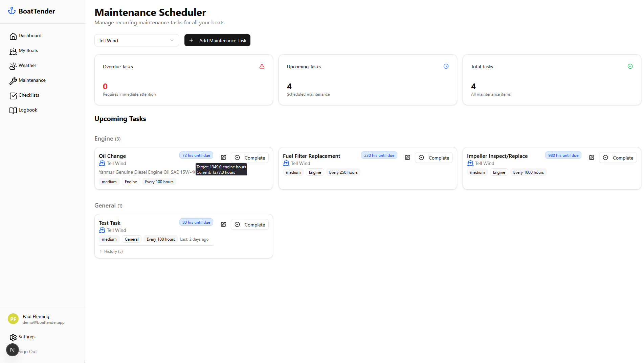The width and height of the screenshot is (644, 363).
Task: Open the Tell Wind boat selector dropdown
Action: 136,41
